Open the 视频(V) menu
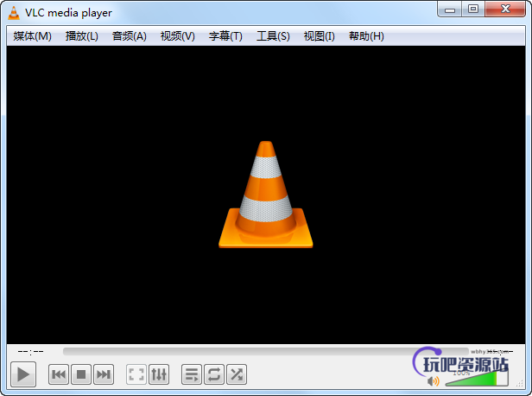 [177, 36]
